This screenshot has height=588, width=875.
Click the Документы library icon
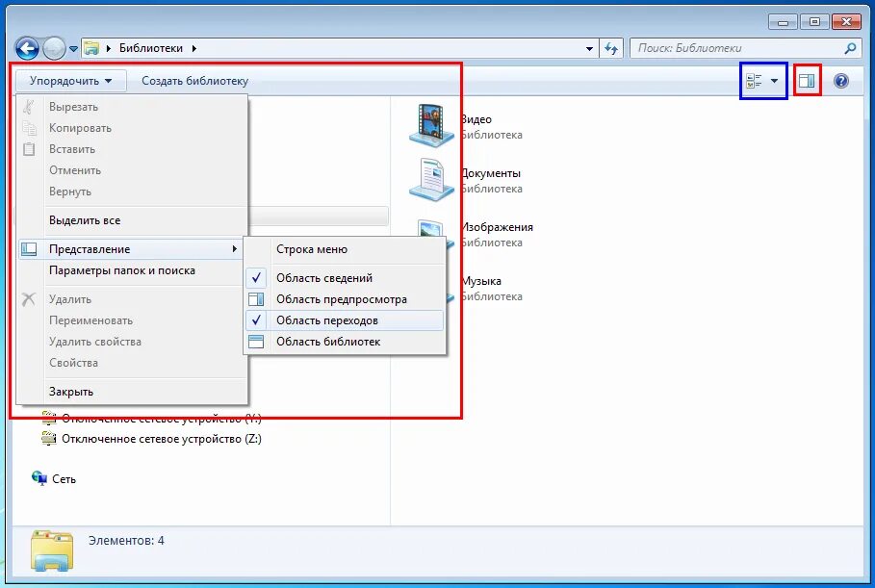pos(431,180)
